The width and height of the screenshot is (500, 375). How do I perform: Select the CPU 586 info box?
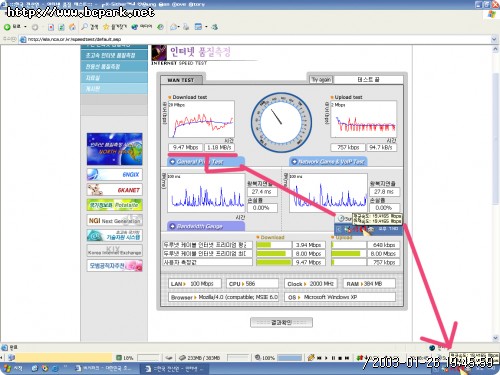point(252,284)
